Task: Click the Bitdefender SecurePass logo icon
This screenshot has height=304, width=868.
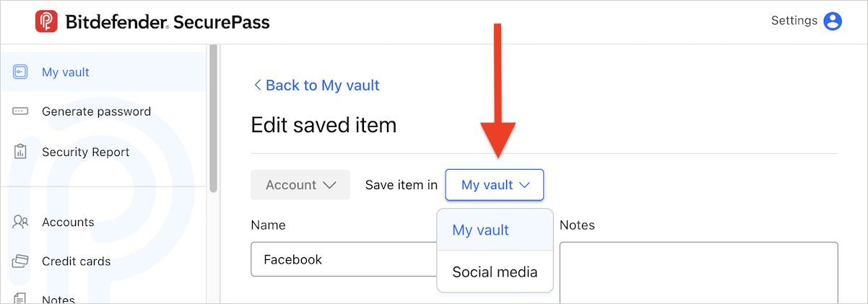Action: coord(46,22)
